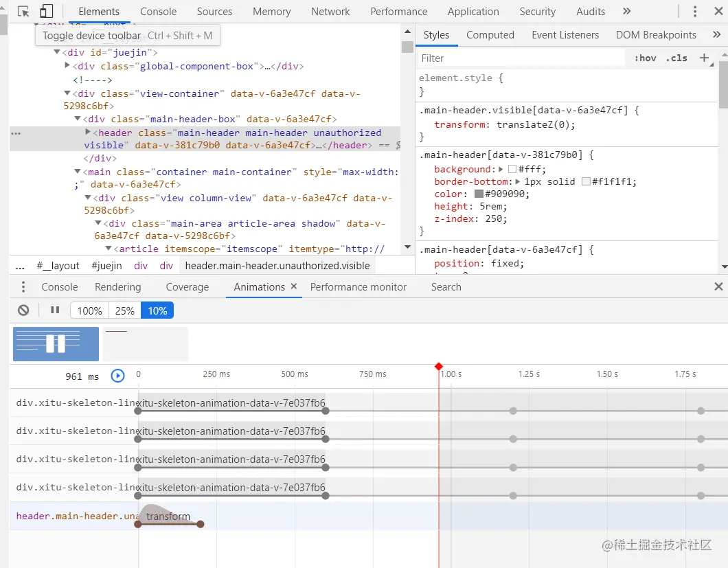Image resolution: width=728 pixels, height=568 pixels.
Task: Select the blue skeleton animation group thumbnail
Action: 56,343
